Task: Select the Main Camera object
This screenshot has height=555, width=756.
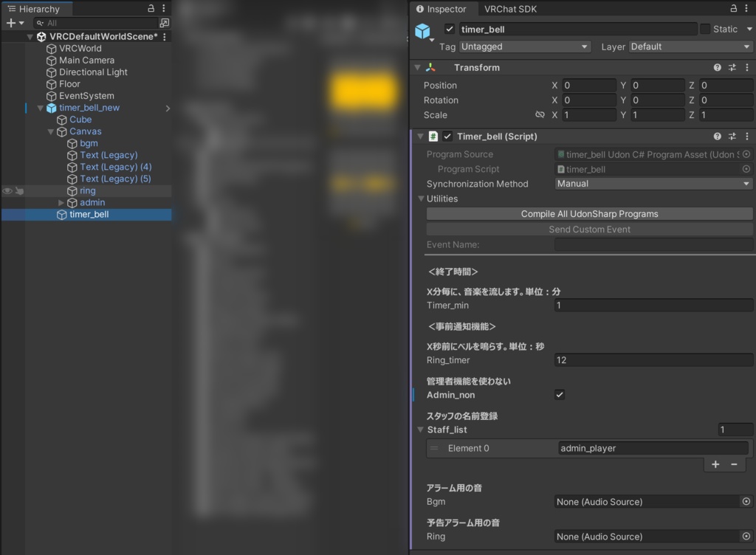Action: [86, 61]
